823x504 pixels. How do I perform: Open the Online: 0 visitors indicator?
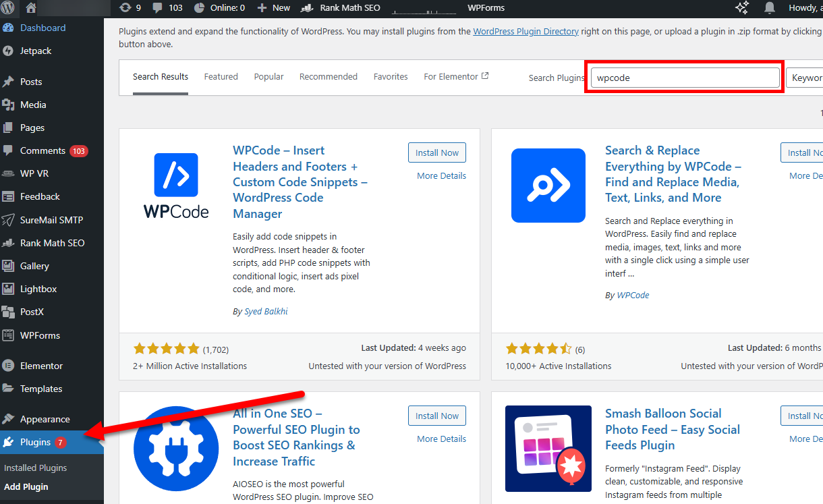(219, 8)
